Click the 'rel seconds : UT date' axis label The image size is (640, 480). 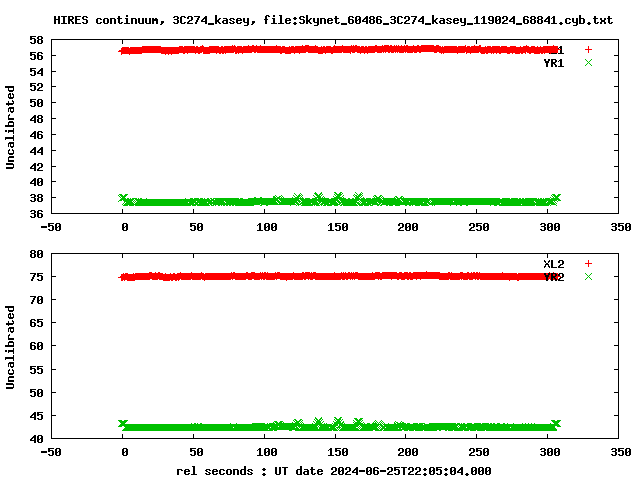click(333, 471)
